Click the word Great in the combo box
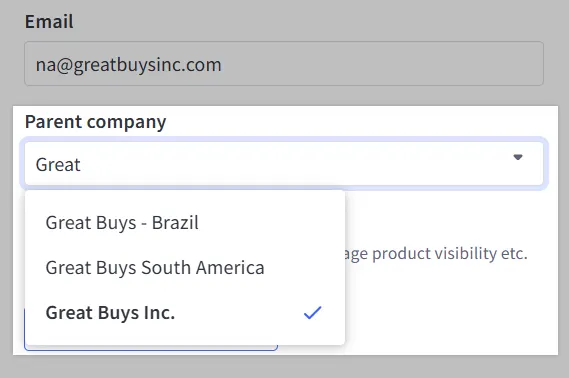This screenshot has width=569, height=378. [58, 165]
